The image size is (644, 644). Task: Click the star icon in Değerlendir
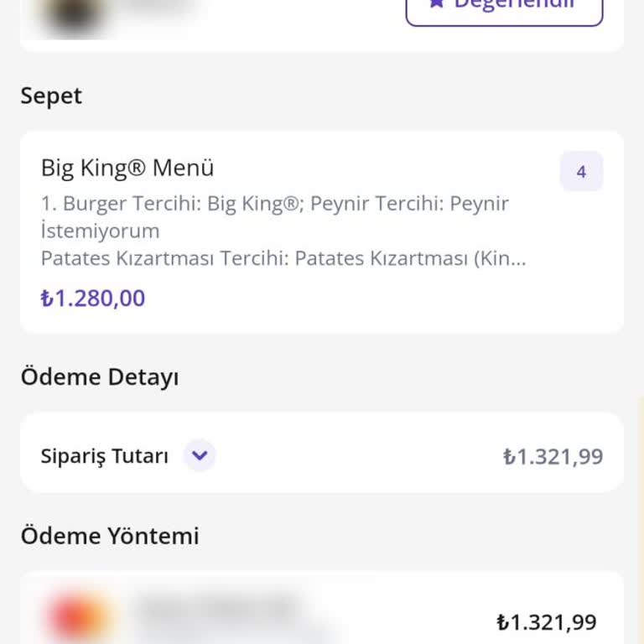tap(436, 4)
